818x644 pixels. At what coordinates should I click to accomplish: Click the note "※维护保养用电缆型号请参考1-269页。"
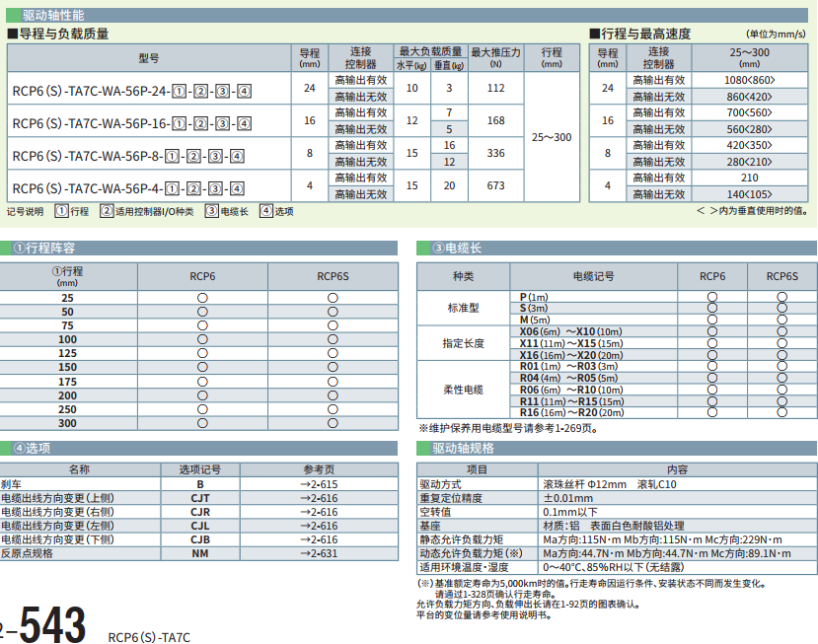pos(508,428)
